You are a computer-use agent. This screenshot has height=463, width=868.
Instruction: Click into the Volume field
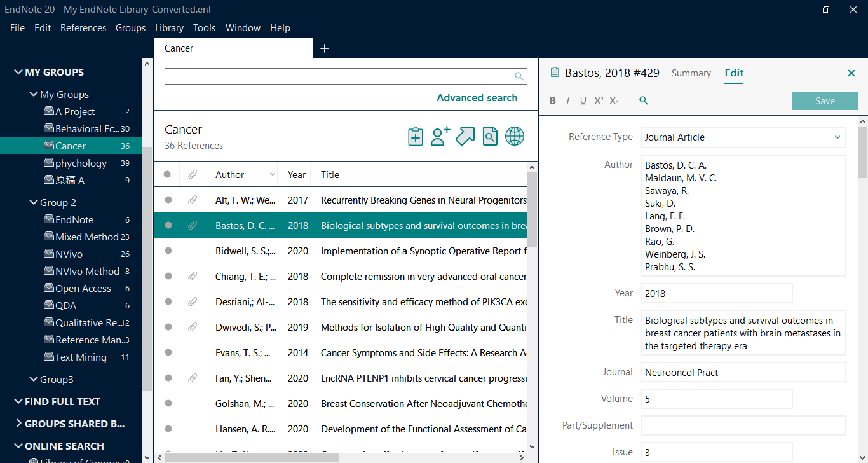[717, 399]
